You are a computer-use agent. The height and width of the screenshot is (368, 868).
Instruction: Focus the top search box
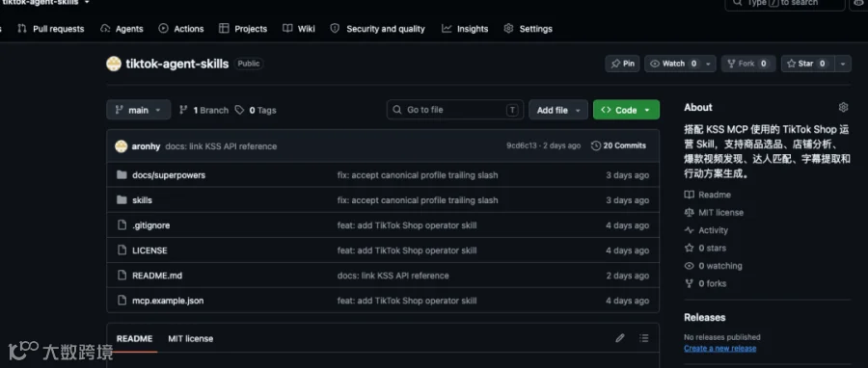click(x=785, y=3)
